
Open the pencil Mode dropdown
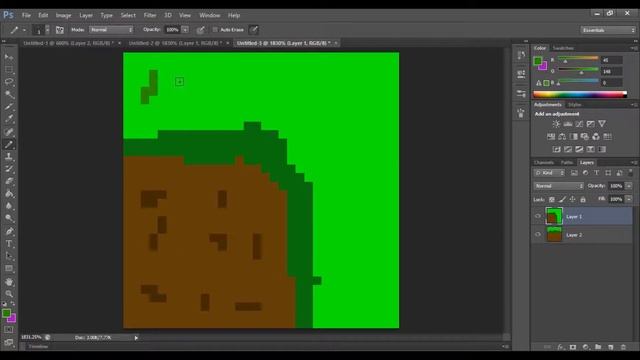pyautogui.click(x=111, y=30)
